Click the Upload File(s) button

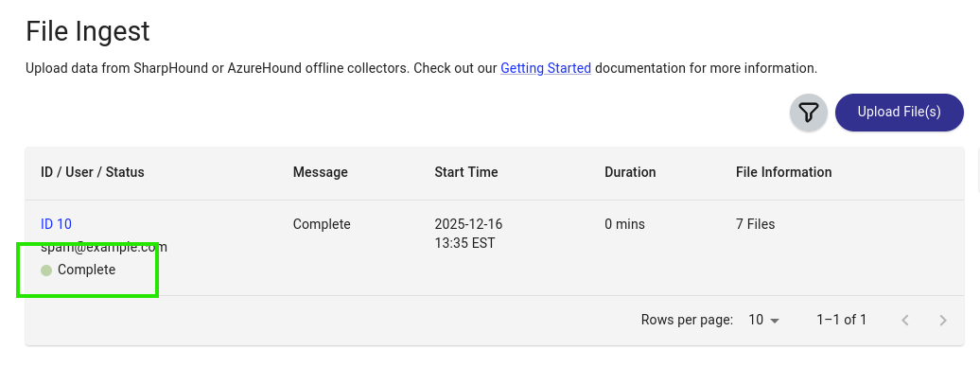(x=899, y=113)
